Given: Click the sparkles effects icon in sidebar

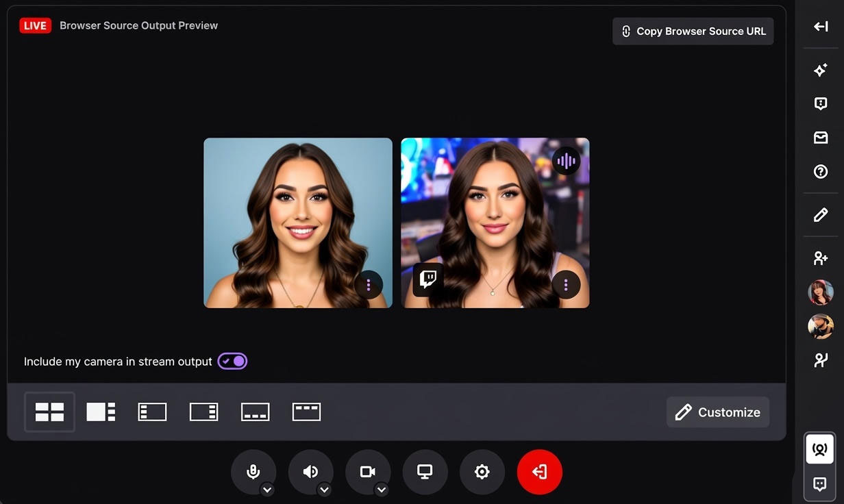Looking at the screenshot, I should point(820,69).
